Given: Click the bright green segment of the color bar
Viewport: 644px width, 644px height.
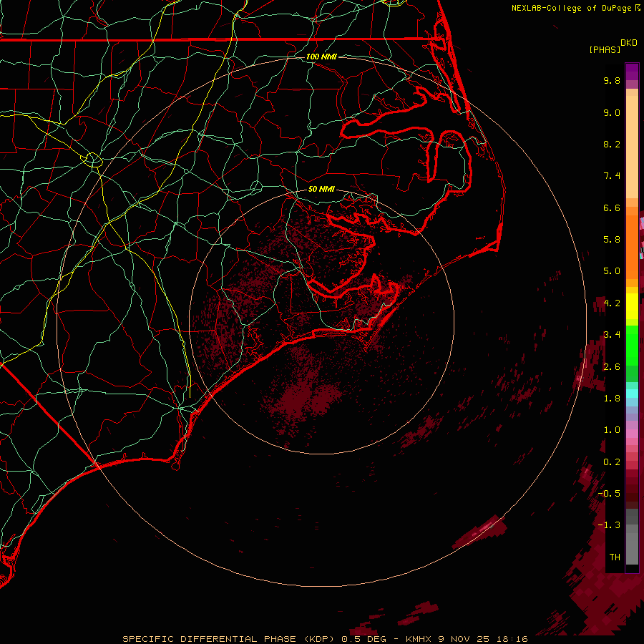Looking at the screenshot, I should click(632, 345).
